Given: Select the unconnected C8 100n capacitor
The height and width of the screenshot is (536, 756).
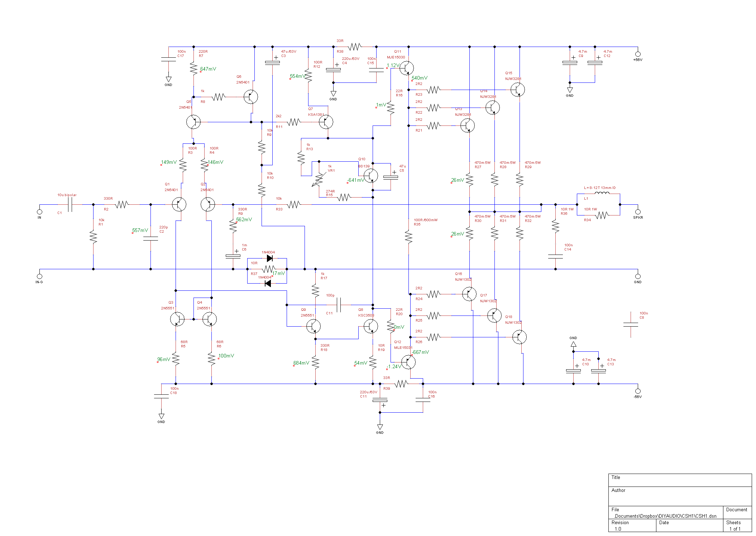Looking at the screenshot, I should 631,324.
